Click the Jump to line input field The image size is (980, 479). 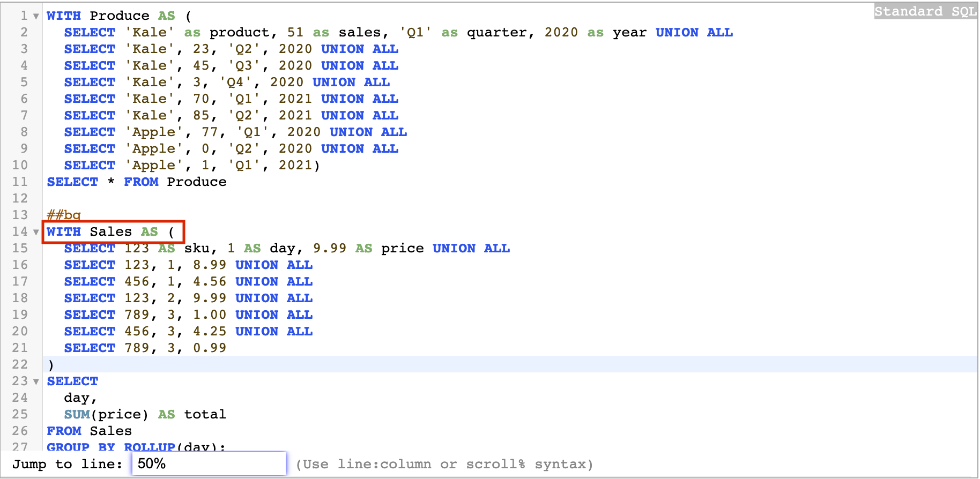(x=209, y=463)
